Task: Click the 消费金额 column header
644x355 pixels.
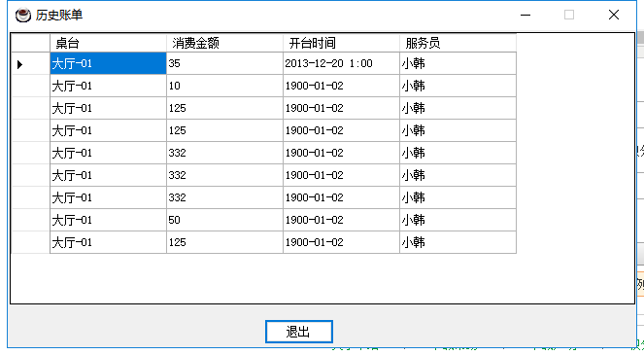Action: (224, 43)
